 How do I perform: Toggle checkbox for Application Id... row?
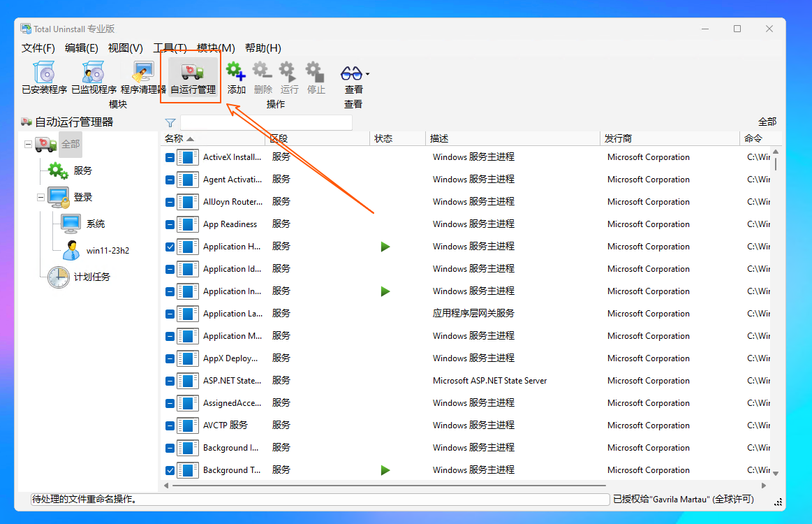tap(170, 269)
